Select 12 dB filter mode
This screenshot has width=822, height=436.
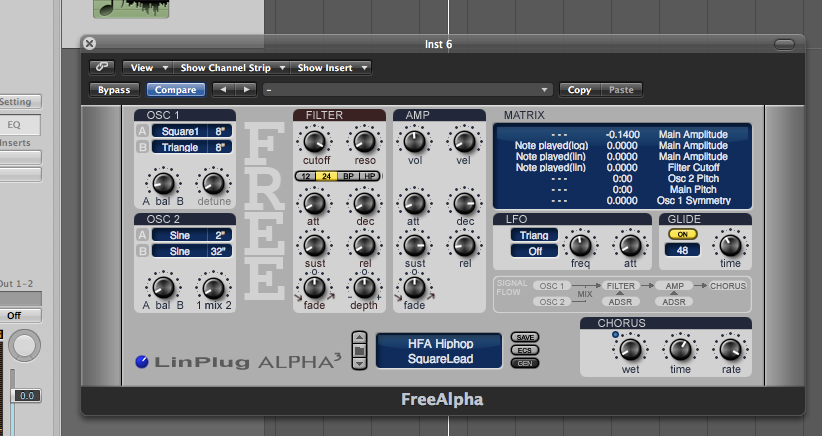pos(306,176)
